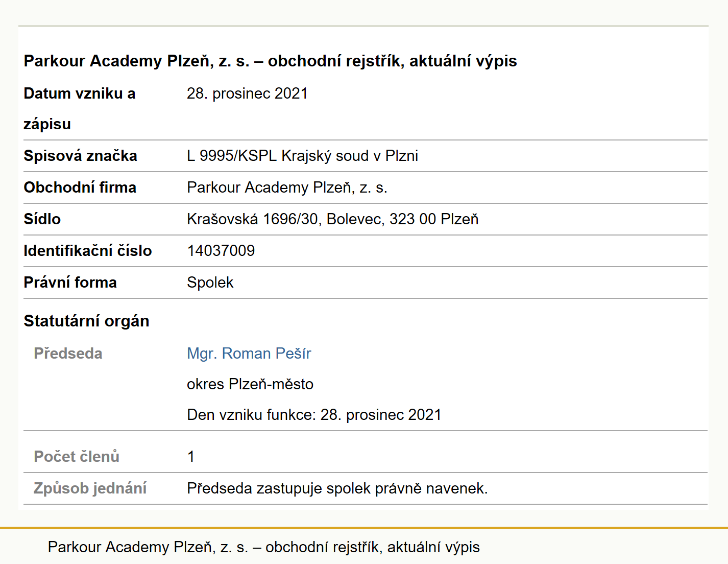Open the Mgr. Roman Pešír link
The height and width of the screenshot is (564, 728).
coord(249,353)
